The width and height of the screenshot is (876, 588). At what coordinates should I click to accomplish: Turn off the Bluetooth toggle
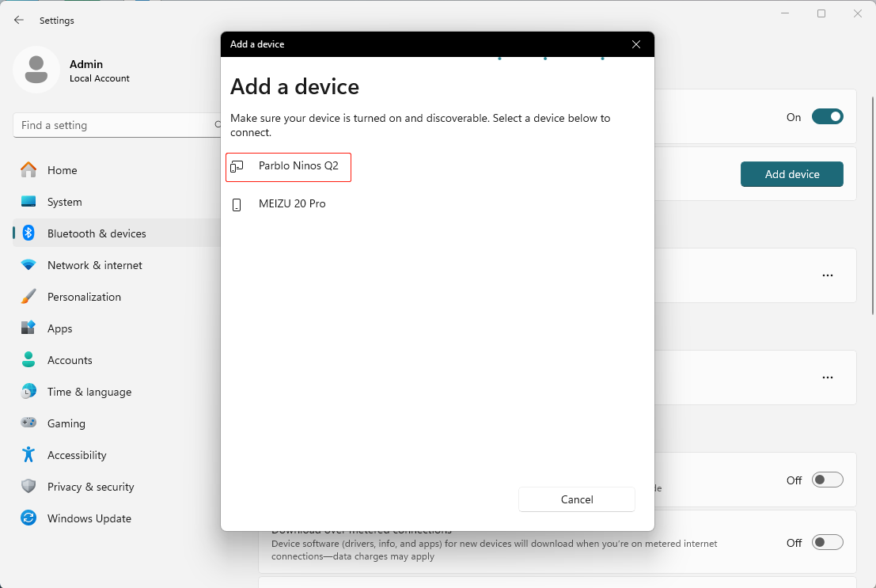coord(828,117)
